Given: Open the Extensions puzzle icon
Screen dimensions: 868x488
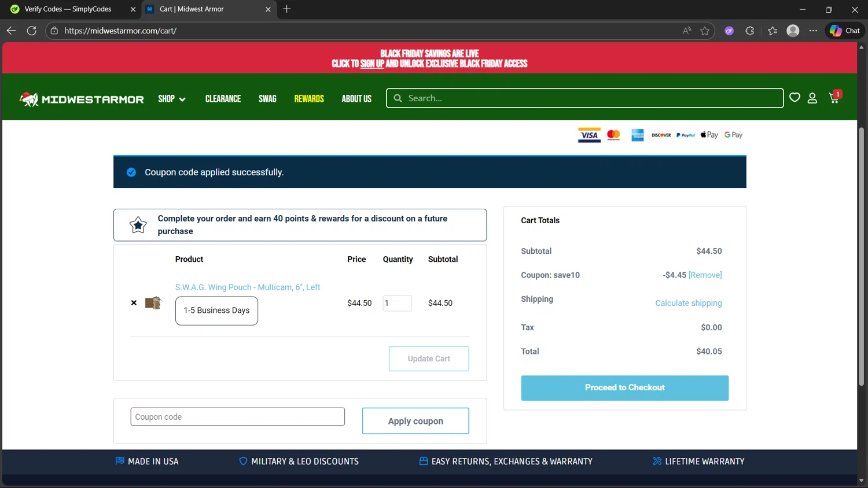Looking at the screenshot, I should [x=750, y=31].
